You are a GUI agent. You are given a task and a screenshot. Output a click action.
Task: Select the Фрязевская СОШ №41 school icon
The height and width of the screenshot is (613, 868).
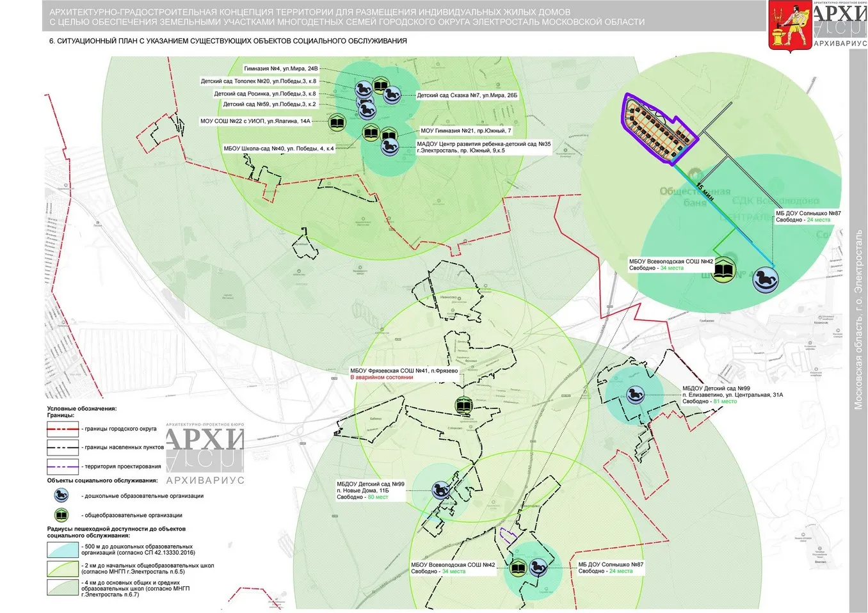pos(464,404)
